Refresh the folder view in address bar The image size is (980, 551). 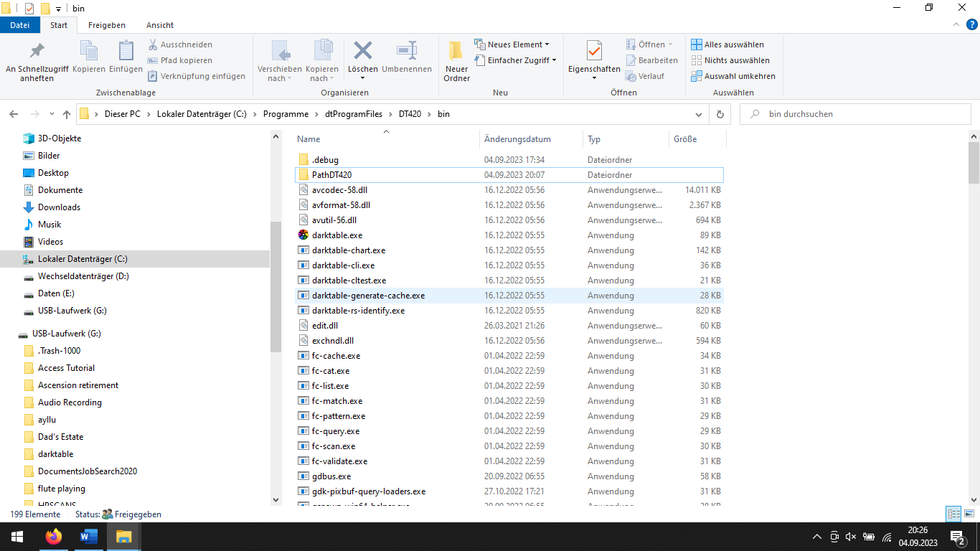pos(720,114)
